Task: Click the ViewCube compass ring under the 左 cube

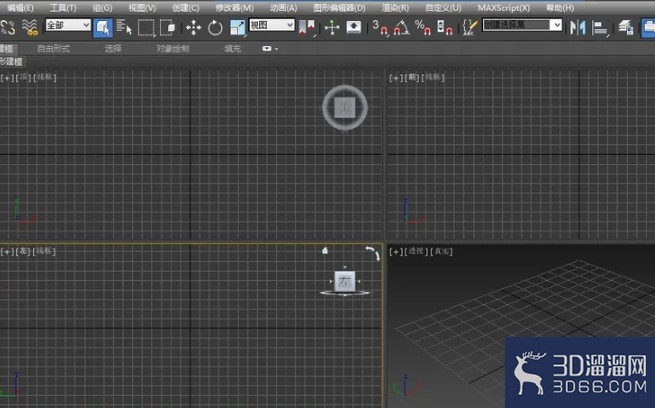Action: pos(345,294)
